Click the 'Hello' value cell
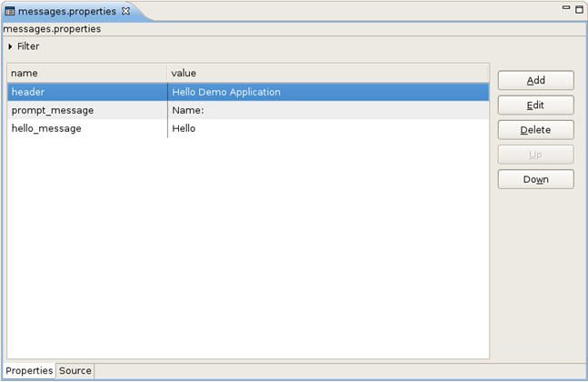 pos(184,128)
